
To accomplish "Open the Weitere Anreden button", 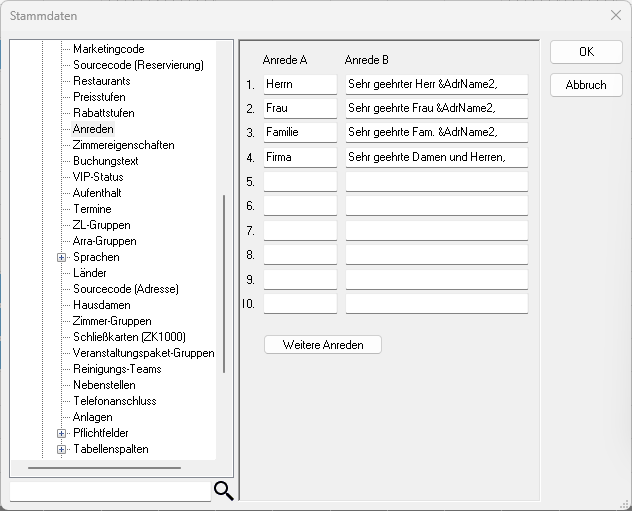I will [323, 345].
